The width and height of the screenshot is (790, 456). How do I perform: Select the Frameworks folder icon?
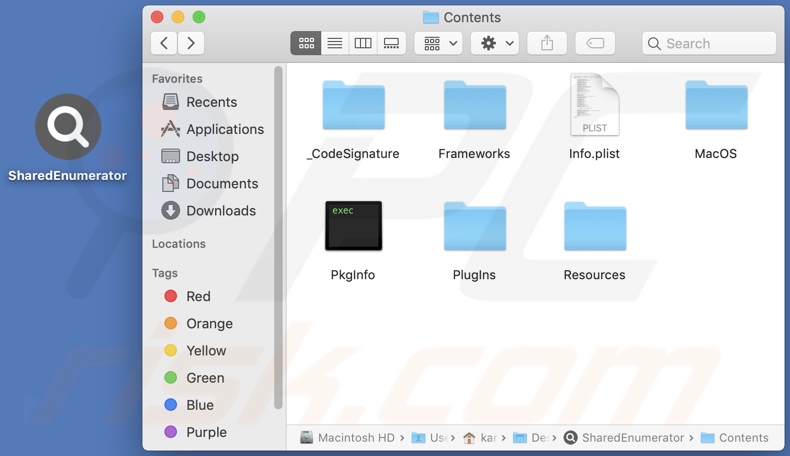[475, 105]
